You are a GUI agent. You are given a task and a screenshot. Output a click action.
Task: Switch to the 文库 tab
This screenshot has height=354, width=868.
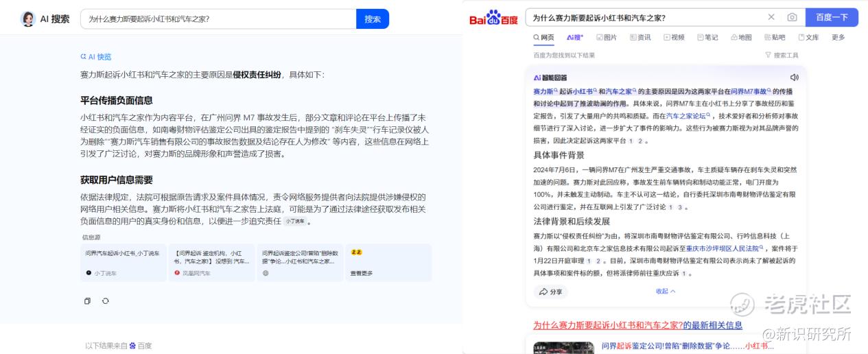808,38
